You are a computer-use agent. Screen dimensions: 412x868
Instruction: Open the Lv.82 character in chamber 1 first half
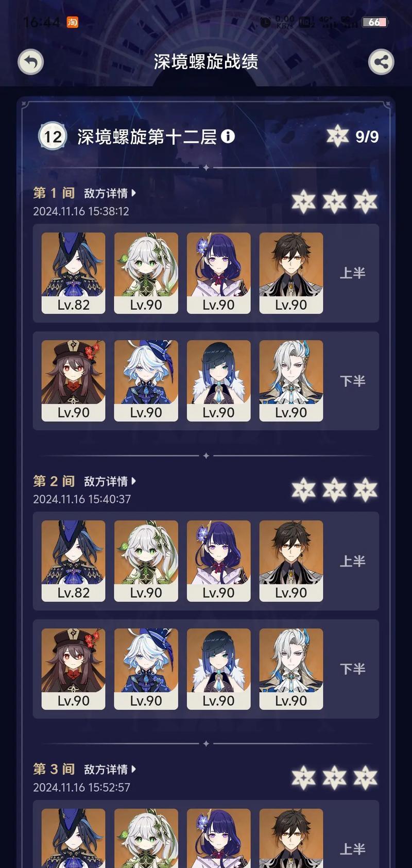73,273
